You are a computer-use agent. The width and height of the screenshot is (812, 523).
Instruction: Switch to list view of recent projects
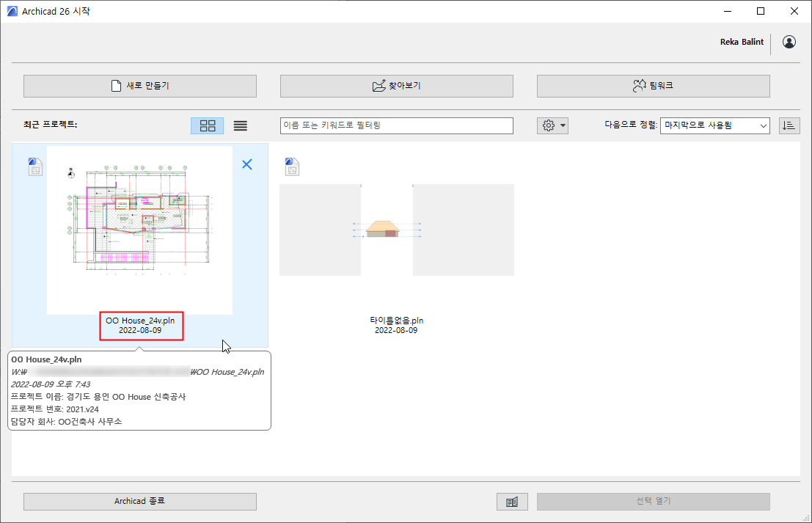pos(241,125)
